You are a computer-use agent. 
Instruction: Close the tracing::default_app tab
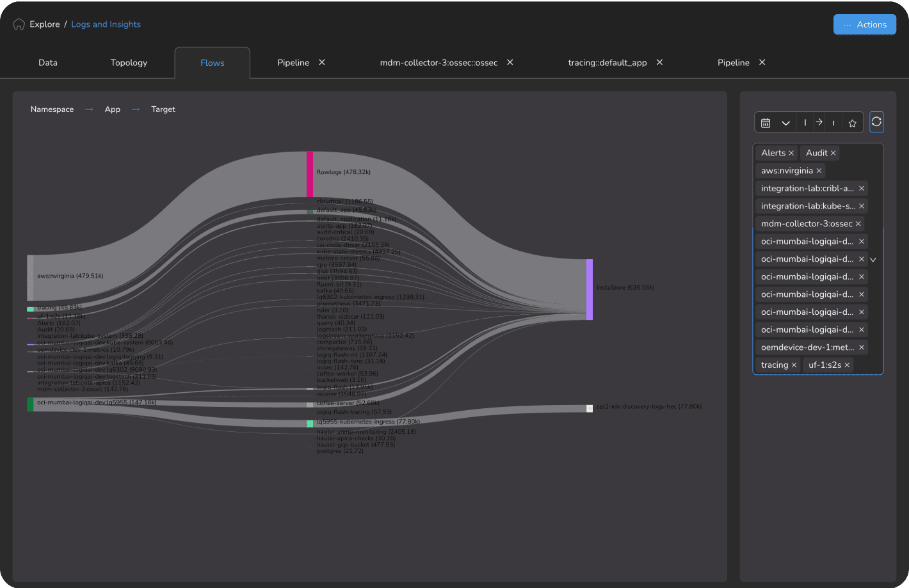659,62
